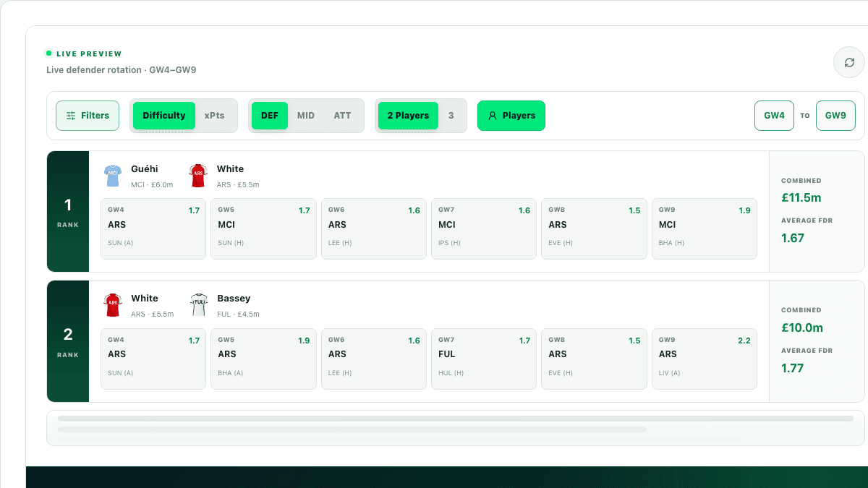The width and height of the screenshot is (868, 488).
Task: Click the rank 1 badge
Action: point(68,212)
